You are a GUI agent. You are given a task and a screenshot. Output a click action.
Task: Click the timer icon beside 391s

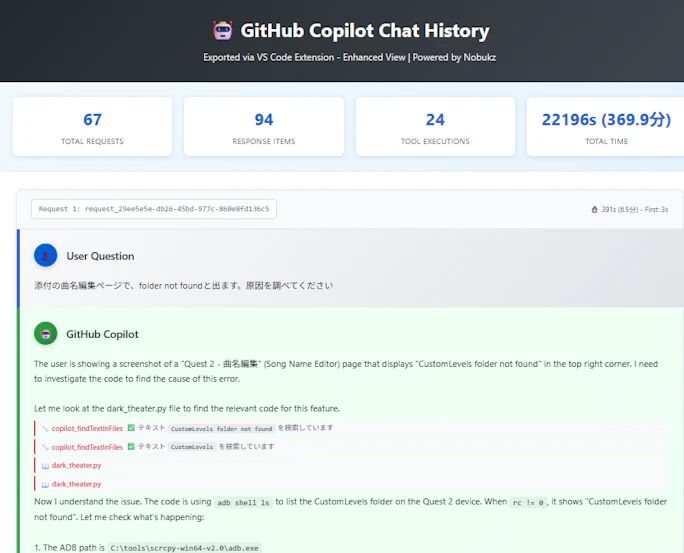[594, 209]
